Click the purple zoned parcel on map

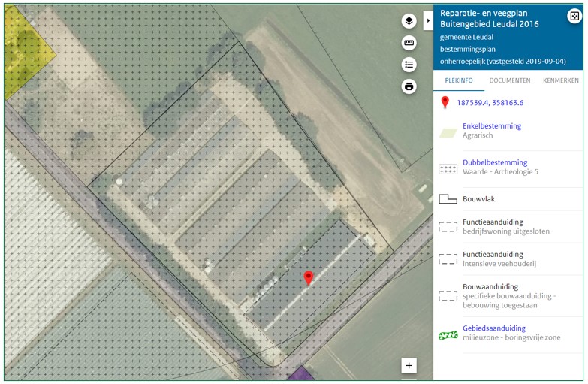[300, 374]
